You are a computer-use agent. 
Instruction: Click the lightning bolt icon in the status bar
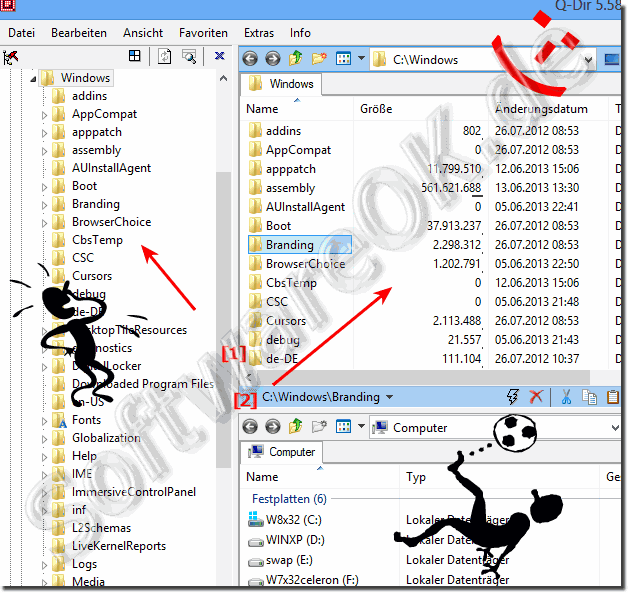(x=513, y=397)
